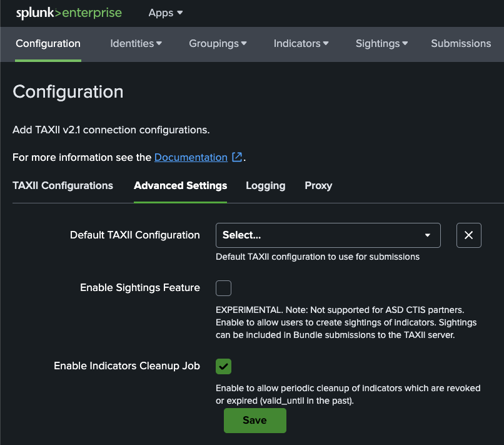Expand the Sightings menu

[381, 43]
